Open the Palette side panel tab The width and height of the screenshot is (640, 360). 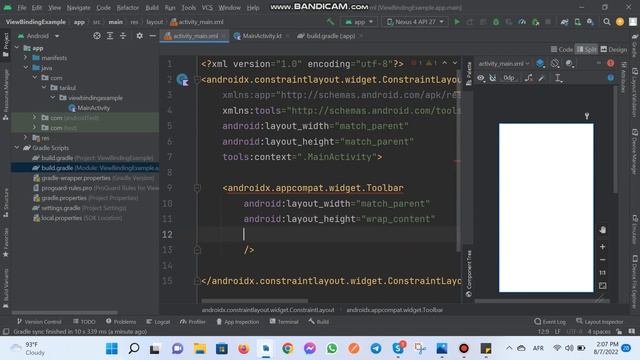pyautogui.click(x=469, y=73)
